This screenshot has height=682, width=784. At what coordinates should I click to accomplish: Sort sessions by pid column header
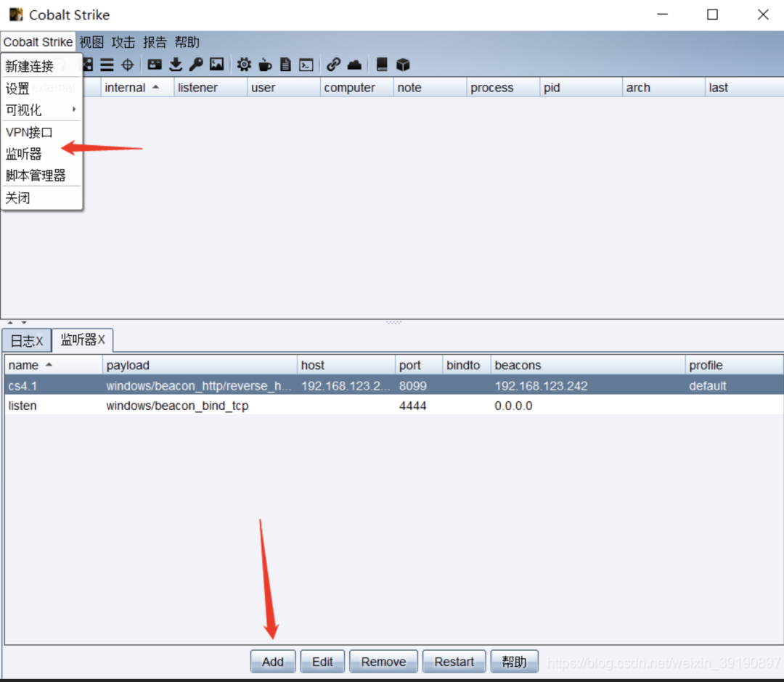(x=581, y=88)
